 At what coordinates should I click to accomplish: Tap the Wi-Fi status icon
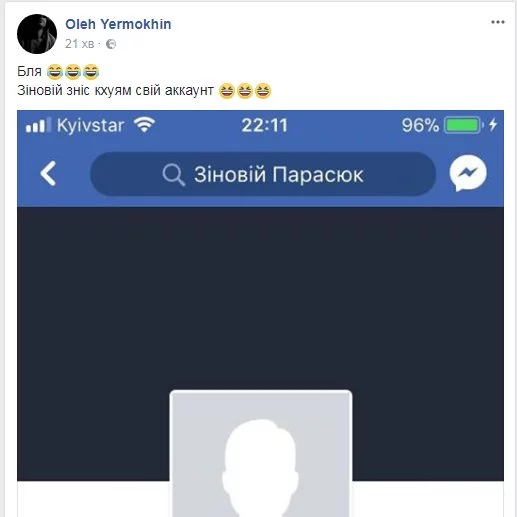click(x=144, y=125)
